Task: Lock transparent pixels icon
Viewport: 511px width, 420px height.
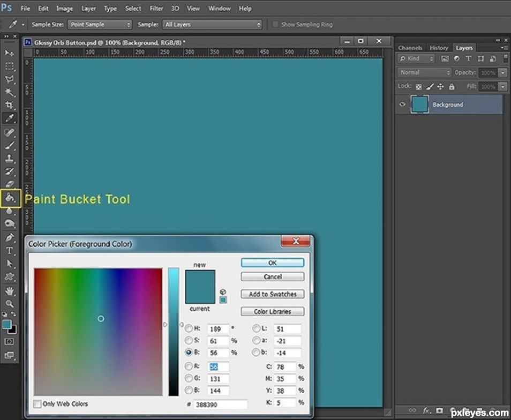Action: (419, 87)
